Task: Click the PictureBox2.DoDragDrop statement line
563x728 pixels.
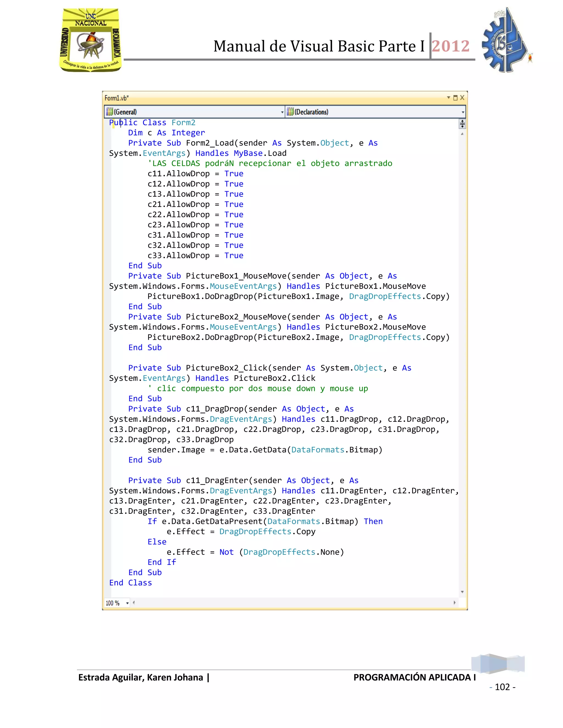Action: (x=299, y=337)
